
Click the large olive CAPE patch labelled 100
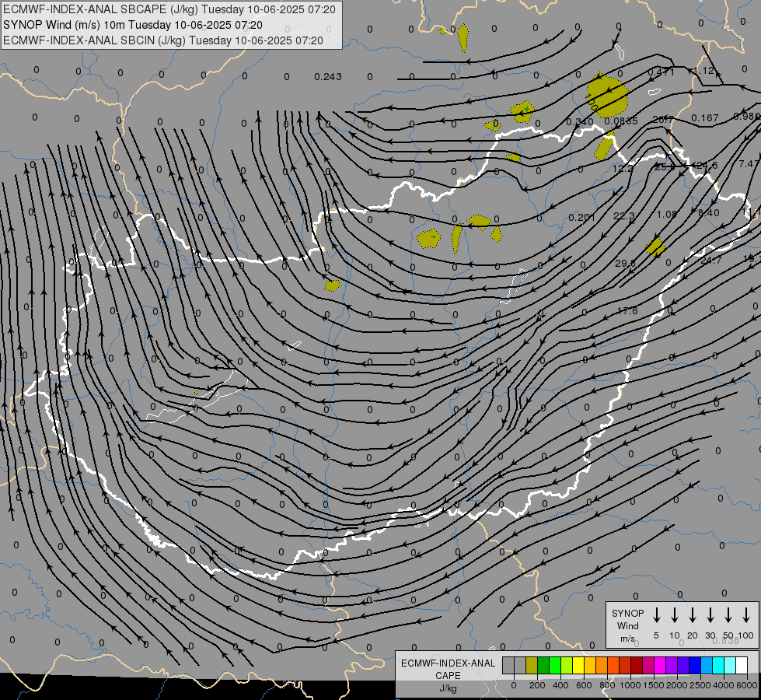608,96
